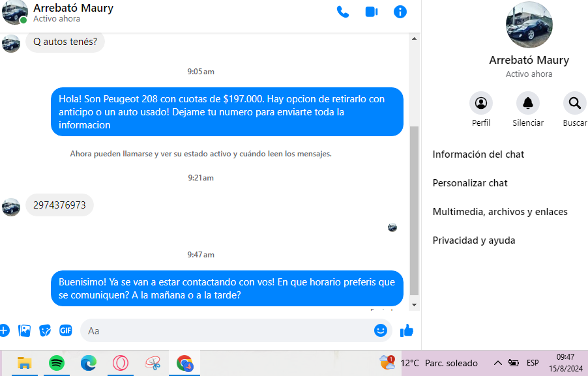Open the emoji picker in message box
The height and width of the screenshot is (376, 588).
(x=380, y=330)
